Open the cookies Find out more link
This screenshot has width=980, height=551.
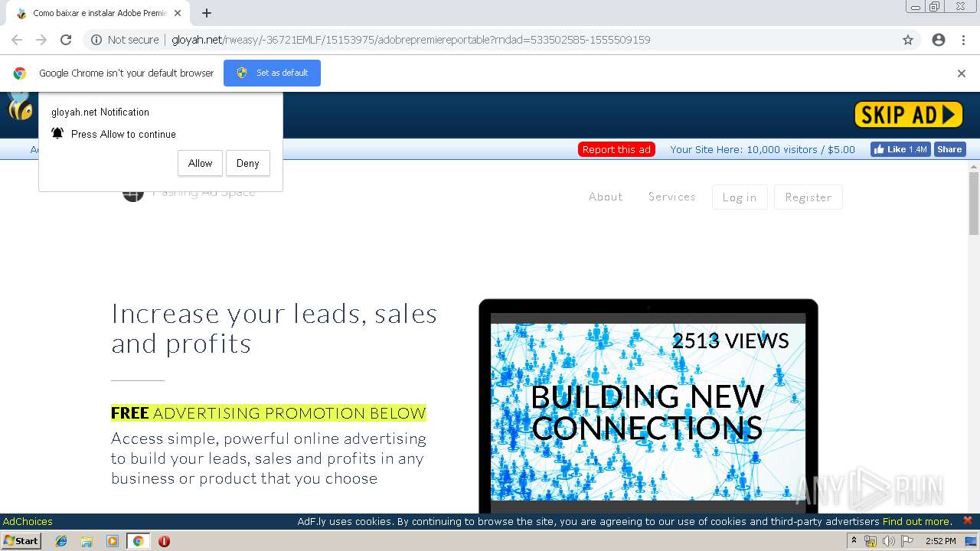[916, 521]
